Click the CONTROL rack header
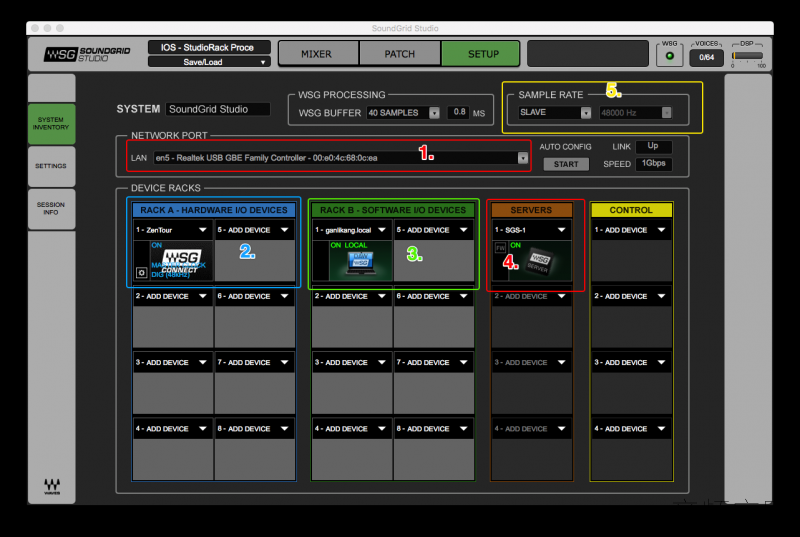Viewport: 800px width, 537px height. 631,210
